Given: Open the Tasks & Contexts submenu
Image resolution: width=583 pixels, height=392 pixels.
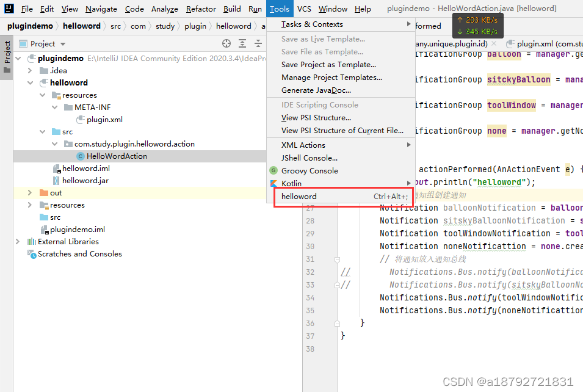Looking at the screenshot, I should click(341, 24).
